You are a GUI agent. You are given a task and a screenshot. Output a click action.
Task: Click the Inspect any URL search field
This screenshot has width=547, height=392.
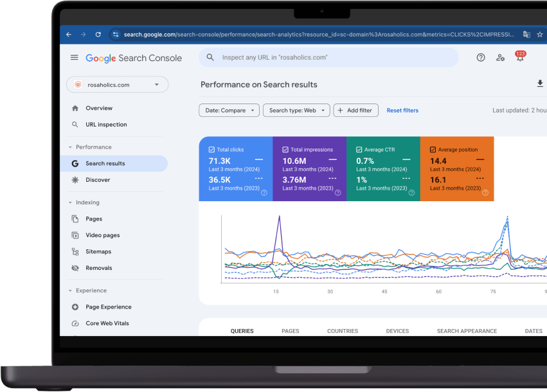pos(328,57)
